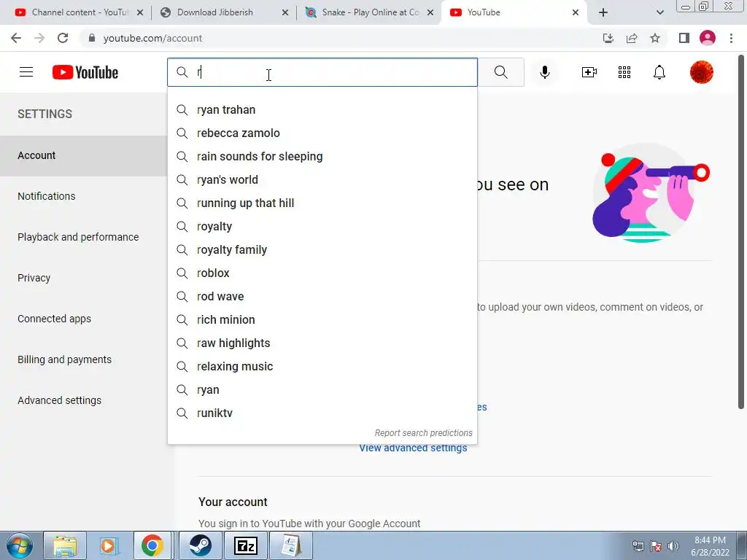Click Report search predictions

[x=423, y=433]
